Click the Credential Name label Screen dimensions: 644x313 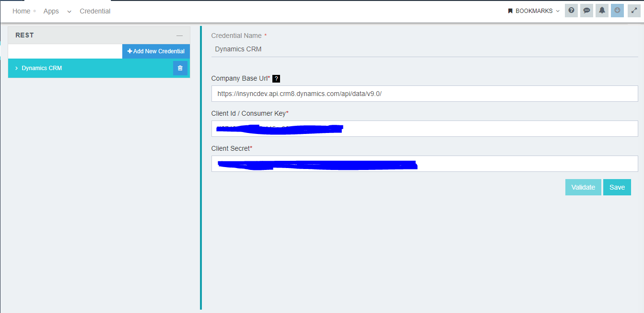pos(236,36)
